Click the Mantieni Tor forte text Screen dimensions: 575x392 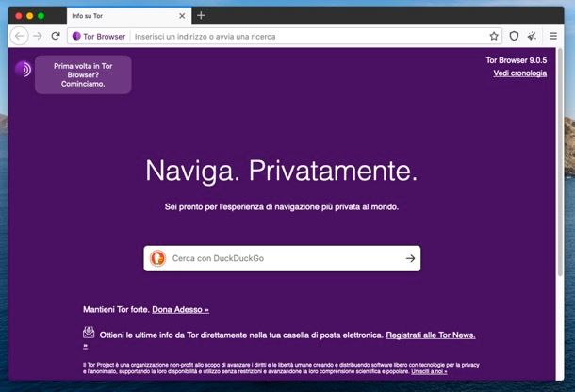tap(116, 309)
